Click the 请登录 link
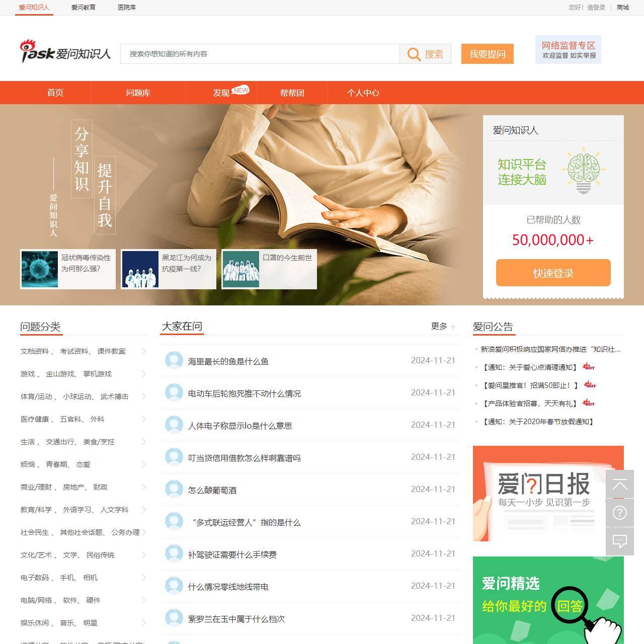 596,8
